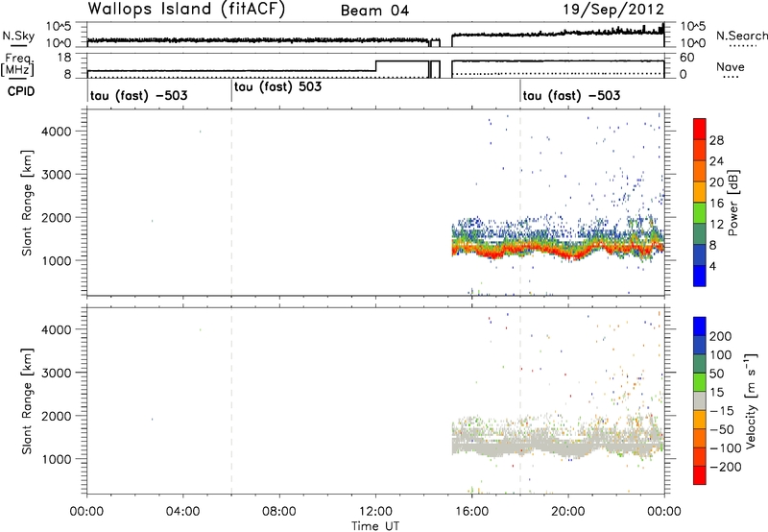Select the 'Velocity [m s⁻¹]' colorbar title
This screenshot has width=768, height=532.
[x=751, y=400]
